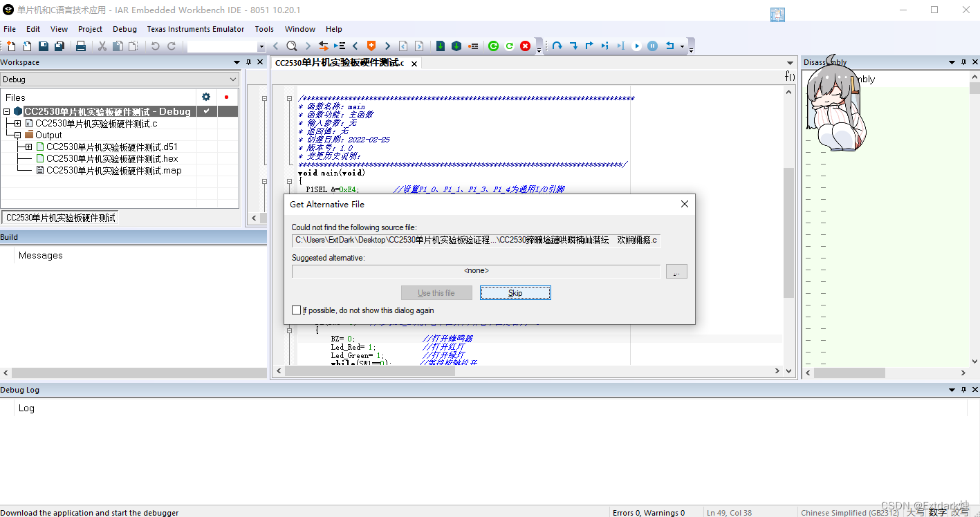Image resolution: width=980 pixels, height=517 pixels.
Task: Click the browse '...' button for alternative file
Action: coord(676,271)
